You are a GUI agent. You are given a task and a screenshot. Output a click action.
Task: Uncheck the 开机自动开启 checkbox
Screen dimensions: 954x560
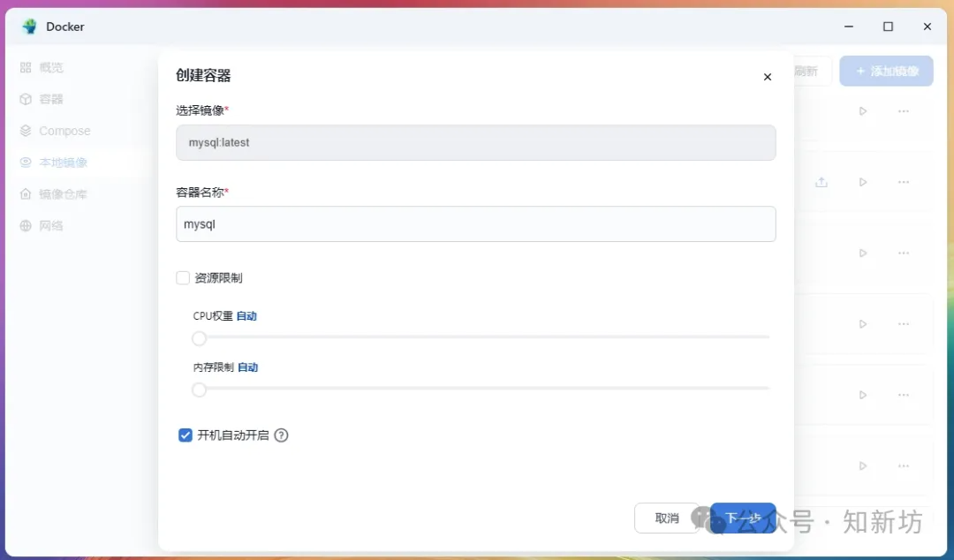tap(185, 435)
